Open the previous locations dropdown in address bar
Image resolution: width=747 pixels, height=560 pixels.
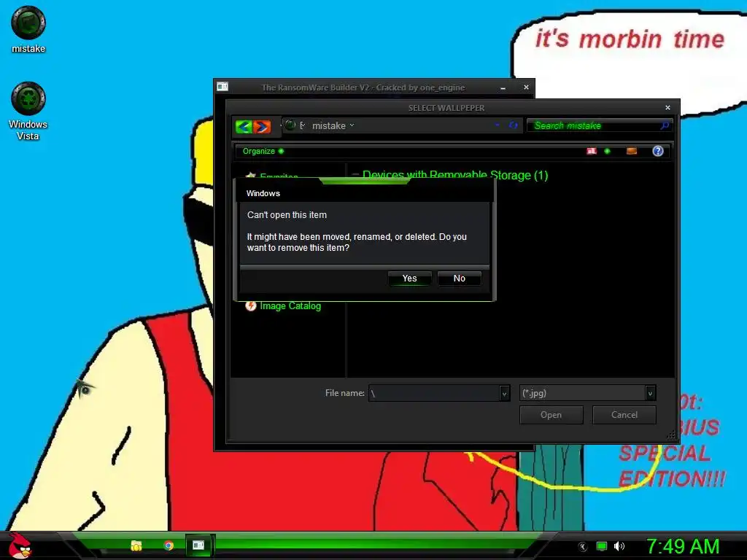498,125
